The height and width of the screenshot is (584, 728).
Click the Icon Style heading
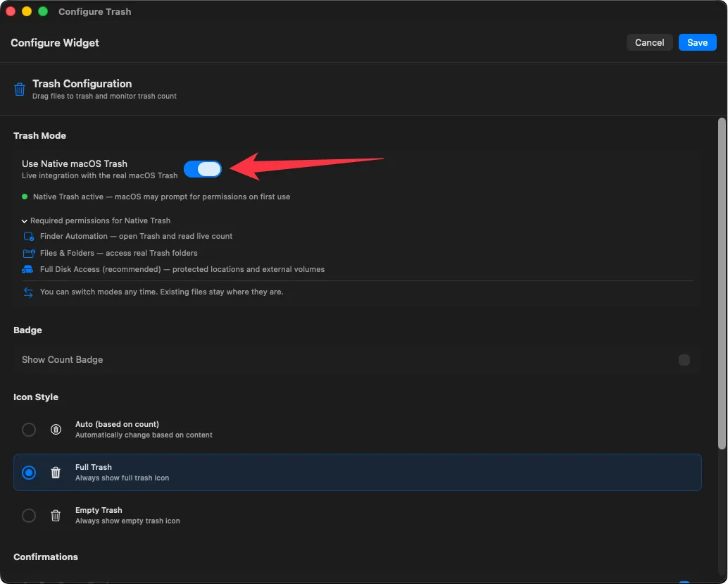(x=36, y=397)
